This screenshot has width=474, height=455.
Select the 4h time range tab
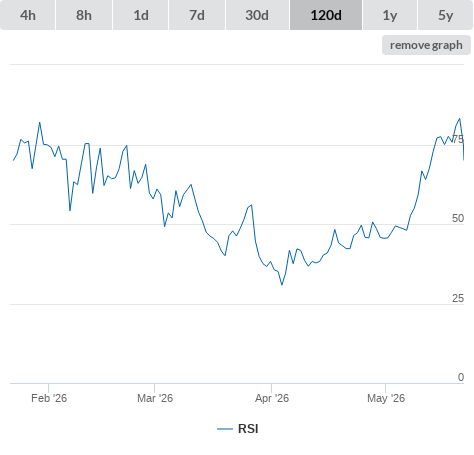[28, 15]
